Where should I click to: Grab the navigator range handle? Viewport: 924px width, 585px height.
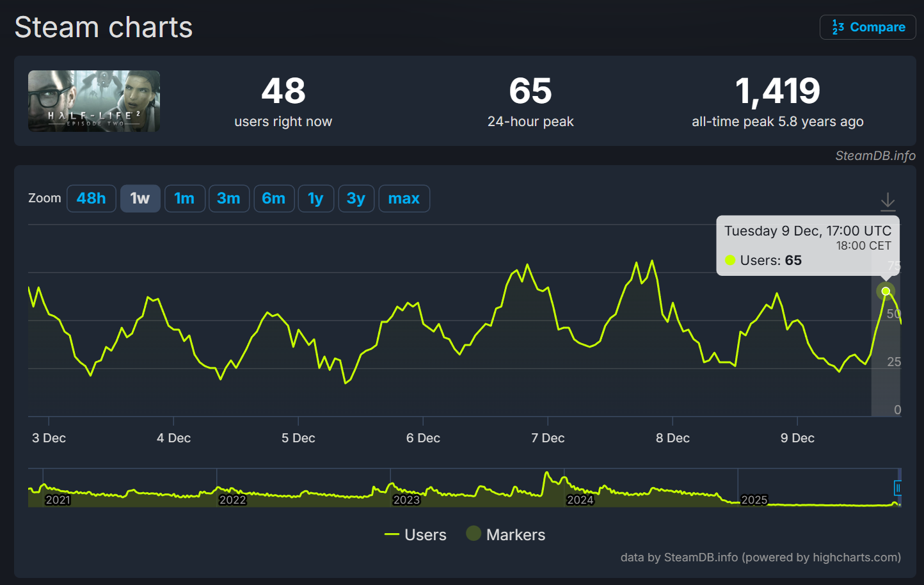point(898,488)
